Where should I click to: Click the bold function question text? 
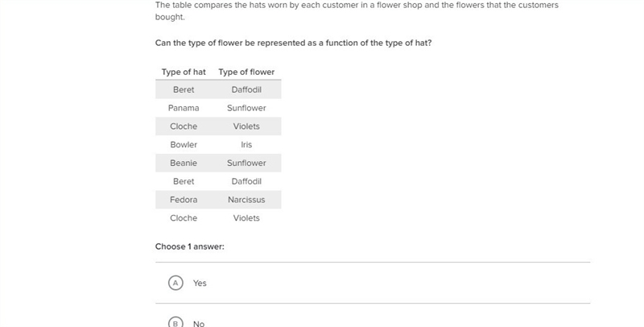[293, 43]
